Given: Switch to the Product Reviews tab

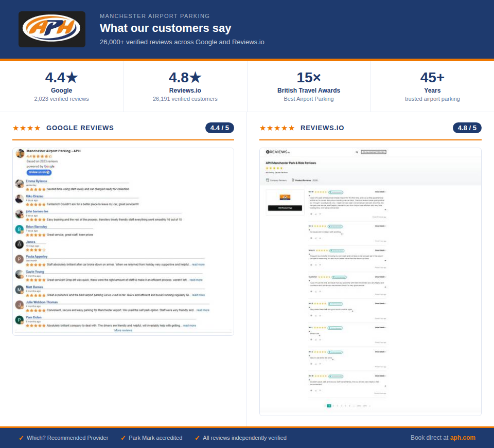Looking at the screenshot, I should pos(305,181).
